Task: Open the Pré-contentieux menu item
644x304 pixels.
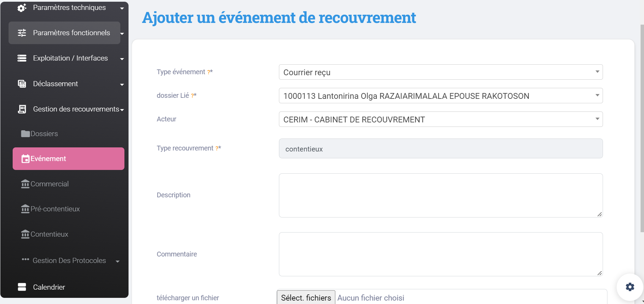Action: [55, 209]
